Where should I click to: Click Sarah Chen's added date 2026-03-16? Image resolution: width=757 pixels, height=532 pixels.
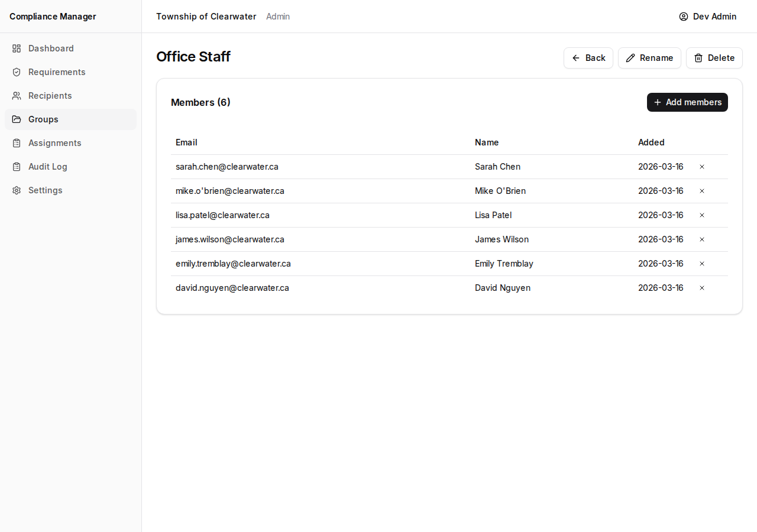661,167
